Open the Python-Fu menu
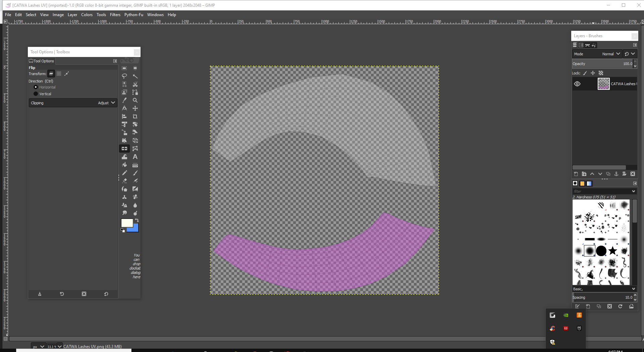 point(133,15)
